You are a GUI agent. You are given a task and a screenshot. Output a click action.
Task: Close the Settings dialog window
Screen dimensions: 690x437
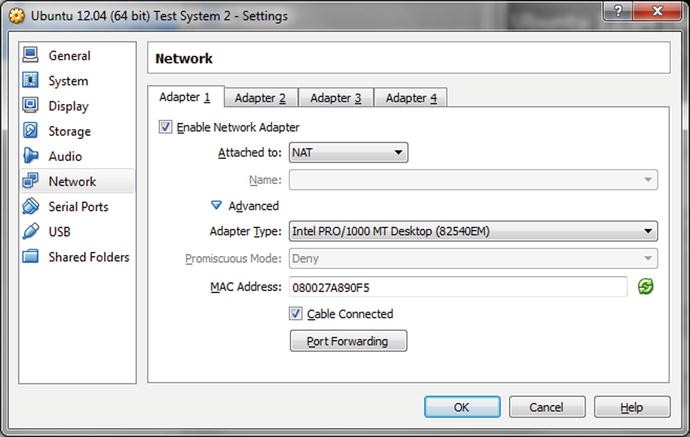657,11
